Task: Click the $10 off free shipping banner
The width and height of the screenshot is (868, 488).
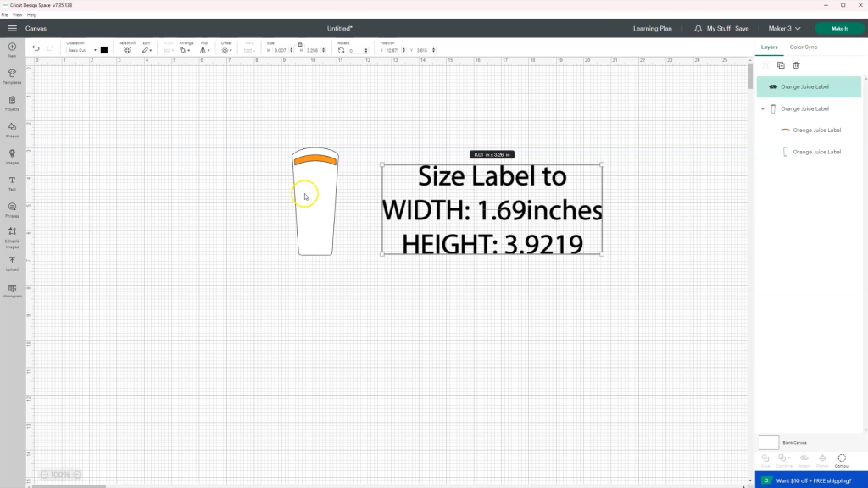Action: [x=811, y=480]
